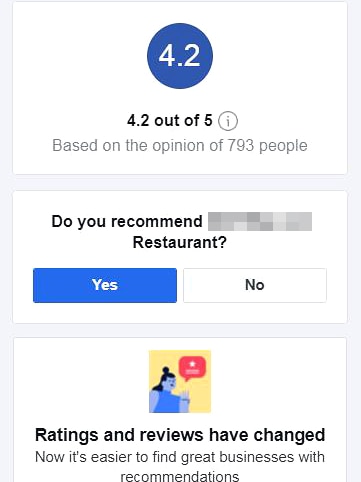The height and width of the screenshot is (482, 361).
Task: Click the number 793 in the opinion line
Action: point(241,145)
